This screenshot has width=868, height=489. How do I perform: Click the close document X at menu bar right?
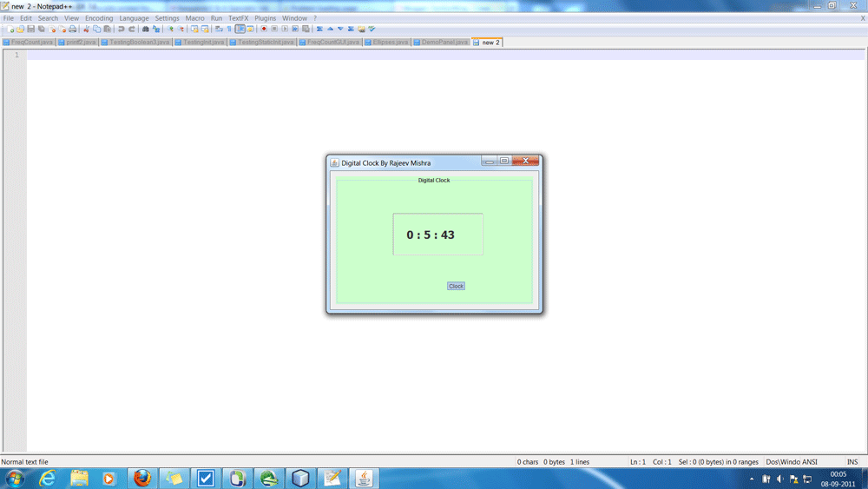(x=863, y=18)
